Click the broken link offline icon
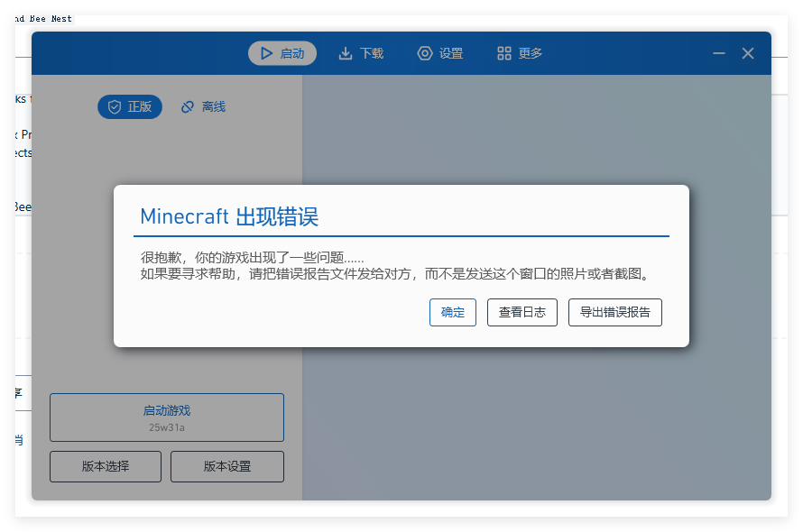Screen dimensions: 803x532 coord(188,106)
